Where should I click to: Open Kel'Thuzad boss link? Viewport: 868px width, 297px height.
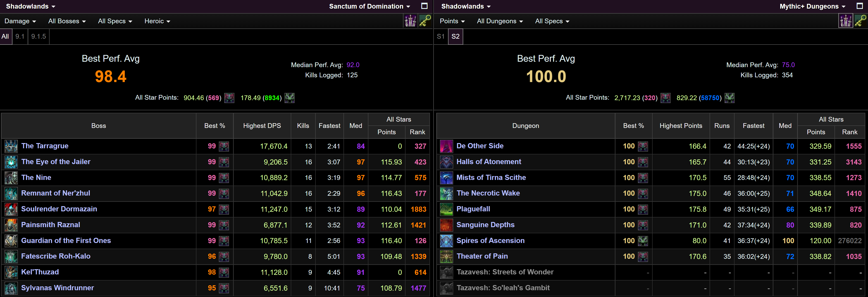point(40,272)
